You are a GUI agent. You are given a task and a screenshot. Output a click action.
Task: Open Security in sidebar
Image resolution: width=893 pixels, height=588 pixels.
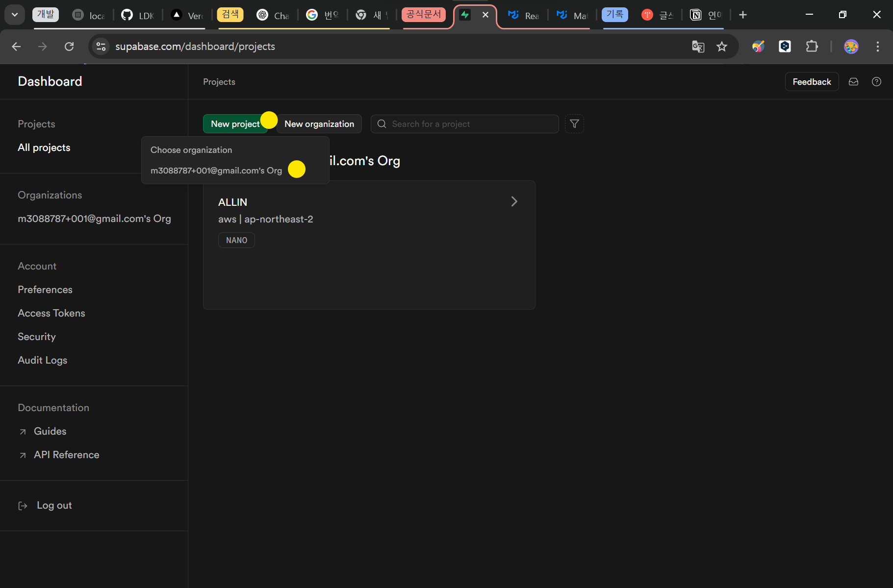tap(37, 337)
